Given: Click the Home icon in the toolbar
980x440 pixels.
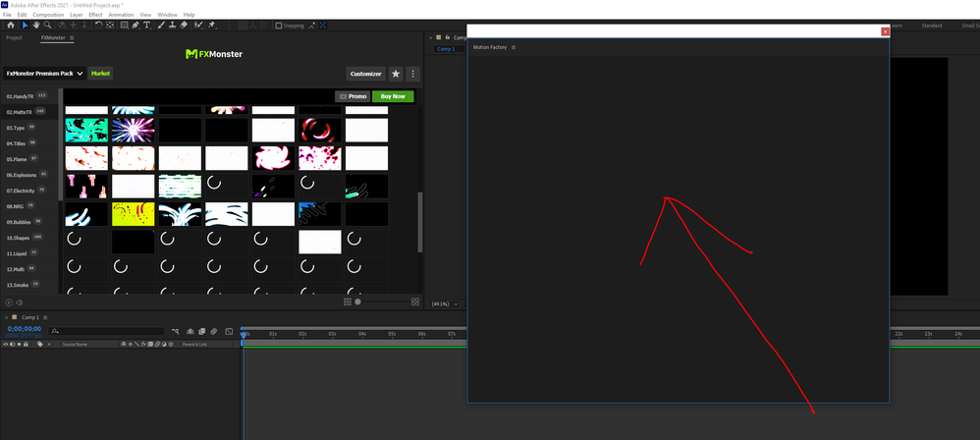Looking at the screenshot, I should (x=11, y=25).
